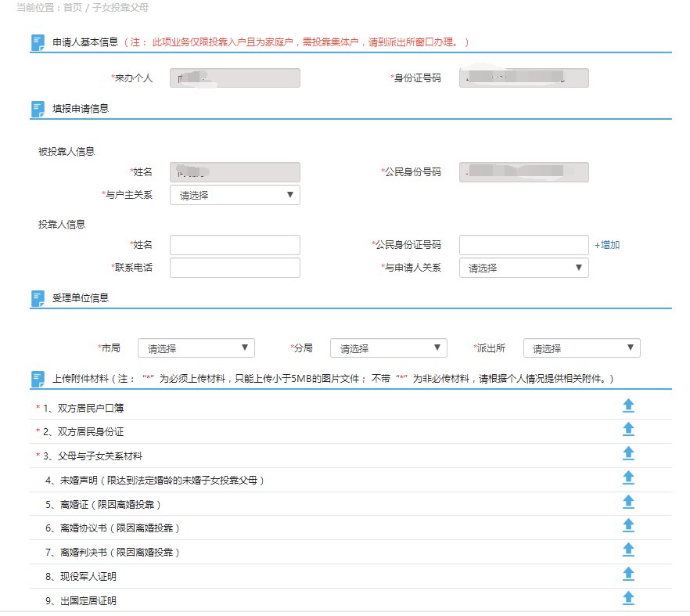The image size is (690, 616).
Task: Focus the 投靠人 公民身份证号码 field
Action: tap(523, 245)
